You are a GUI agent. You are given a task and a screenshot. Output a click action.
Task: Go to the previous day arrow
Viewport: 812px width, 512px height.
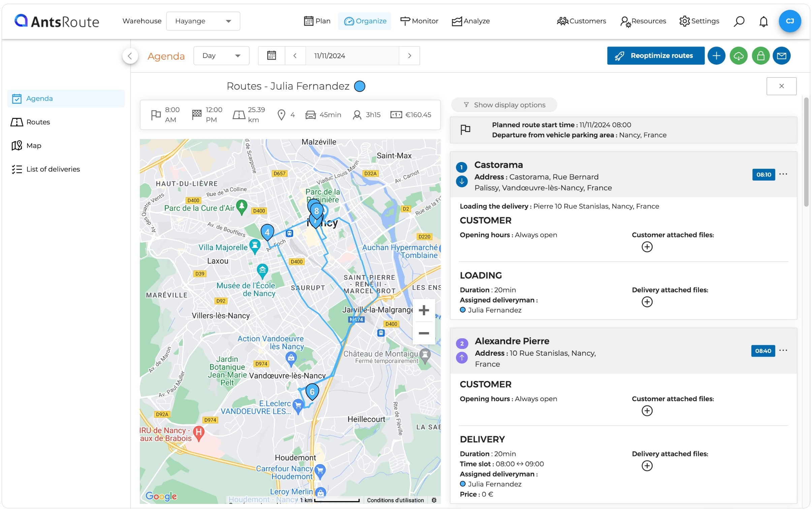point(295,56)
